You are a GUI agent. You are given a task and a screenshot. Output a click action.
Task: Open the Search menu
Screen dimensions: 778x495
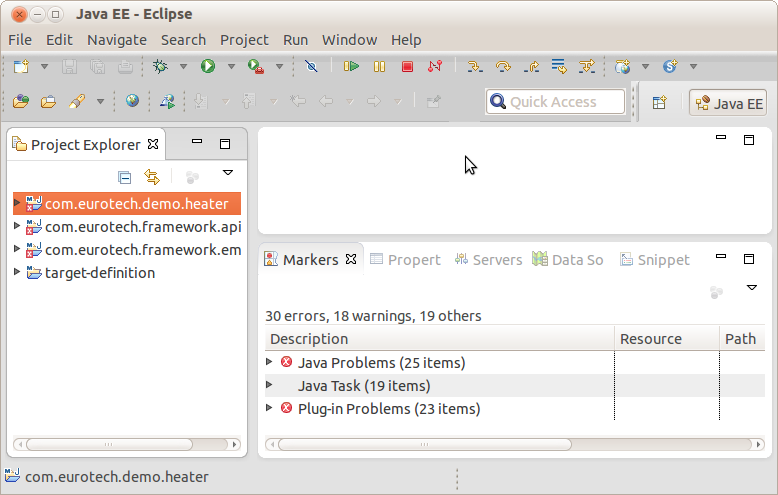[184, 40]
